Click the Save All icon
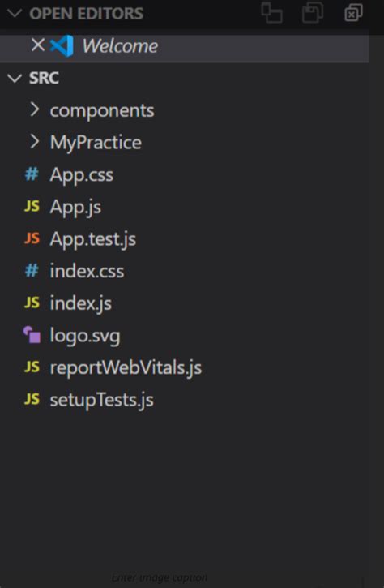The image size is (384, 588). (313, 13)
